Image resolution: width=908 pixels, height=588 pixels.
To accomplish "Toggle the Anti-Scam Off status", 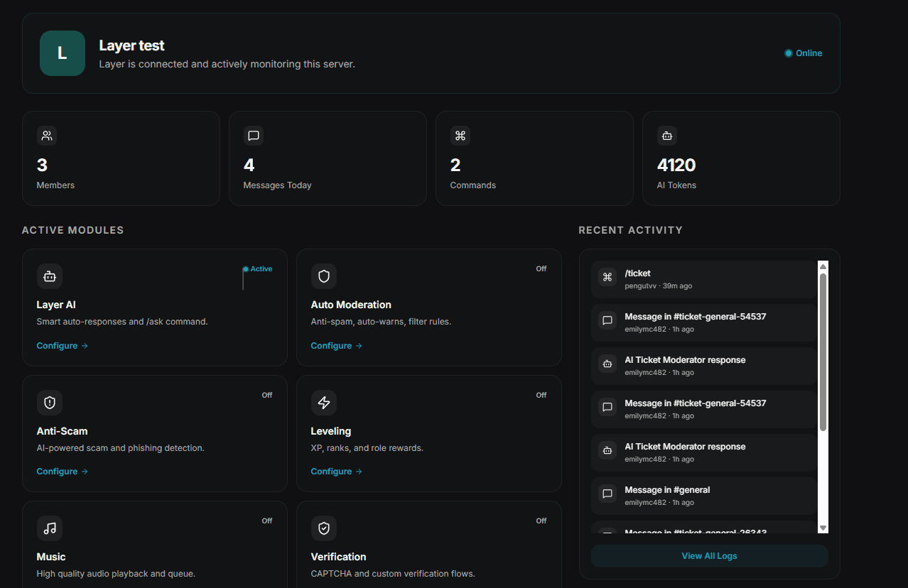I will tap(267, 395).
